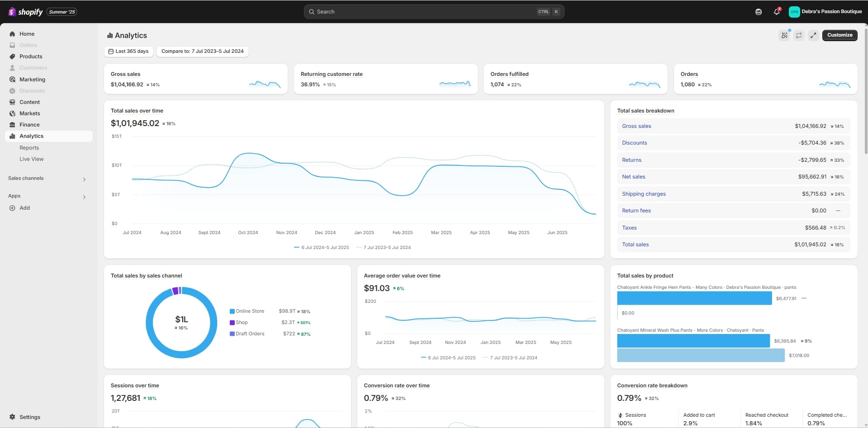
Task: Click the Shop legend color swatch
Action: [232, 323]
